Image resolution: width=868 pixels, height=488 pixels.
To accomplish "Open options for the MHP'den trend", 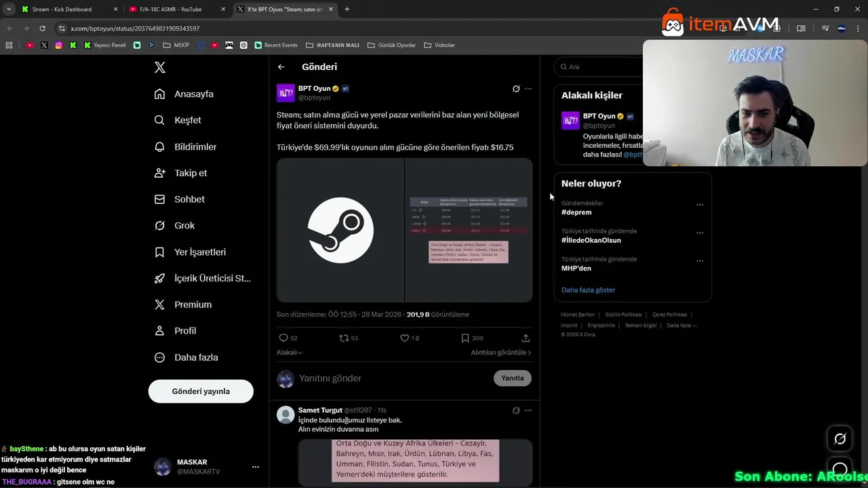I will click(700, 260).
